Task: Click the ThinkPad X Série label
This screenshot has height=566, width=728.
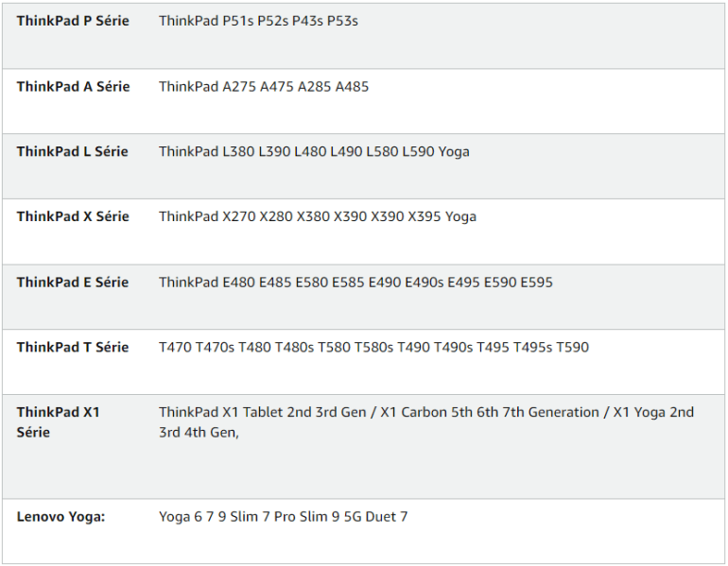Action: click(73, 216)
